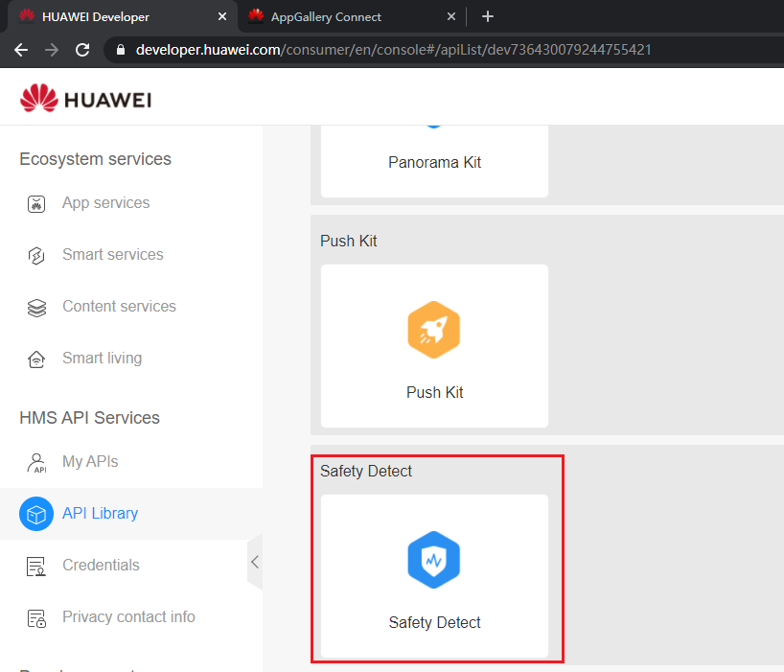Open Smart living via its house icon

pos(36,358)
